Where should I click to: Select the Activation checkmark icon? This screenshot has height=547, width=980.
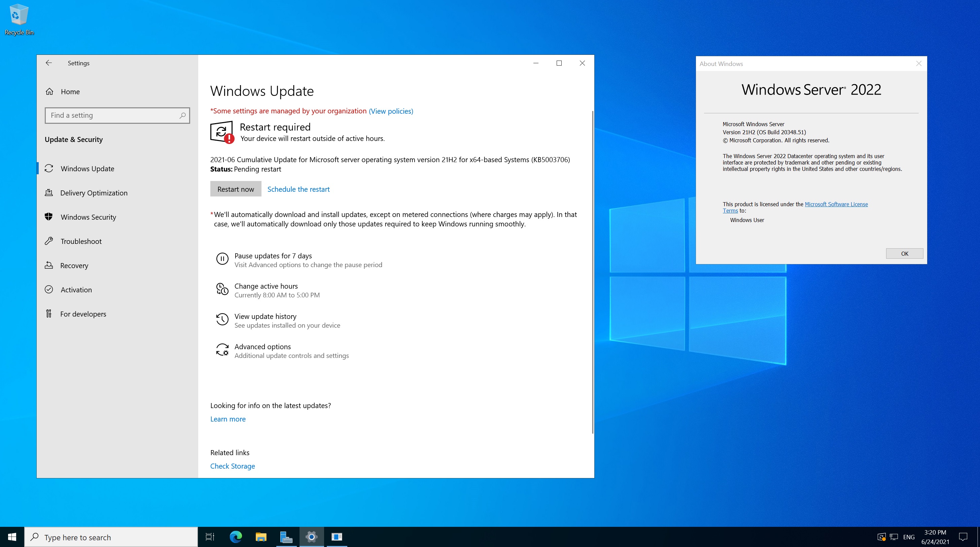[x=49, y=289]
